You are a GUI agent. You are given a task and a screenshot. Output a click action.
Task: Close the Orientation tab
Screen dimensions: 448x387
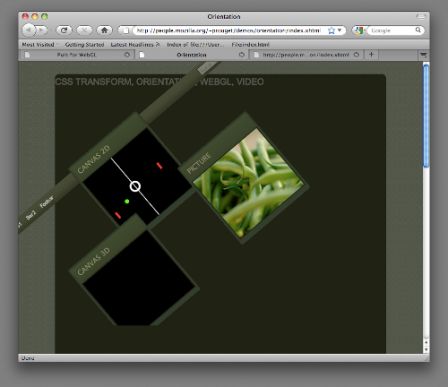pyautogui.click(x=242, y=55)
